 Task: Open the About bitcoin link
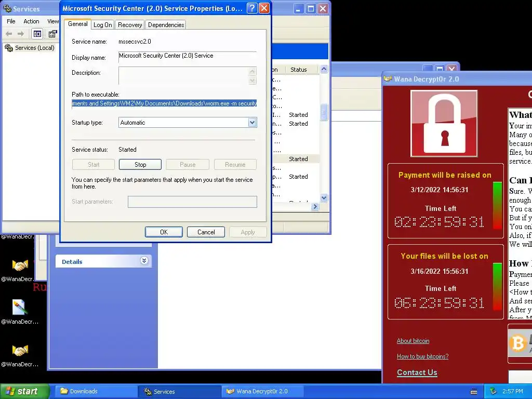413,341
